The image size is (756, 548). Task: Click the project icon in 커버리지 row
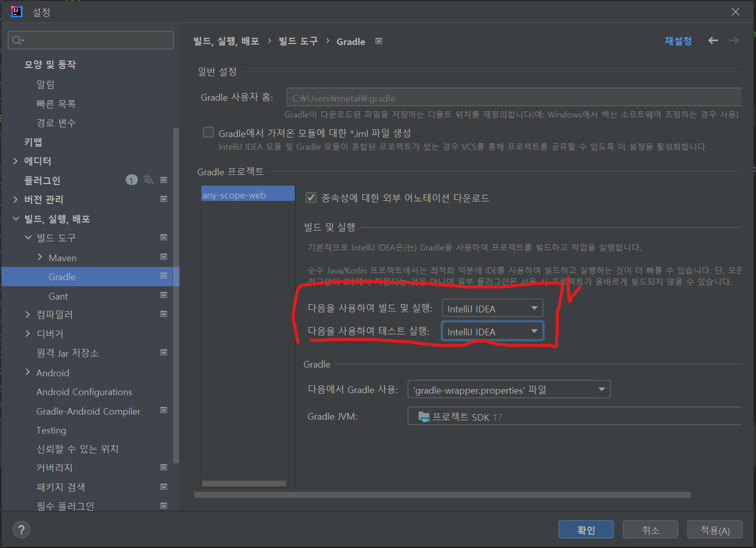coord(164,467)
